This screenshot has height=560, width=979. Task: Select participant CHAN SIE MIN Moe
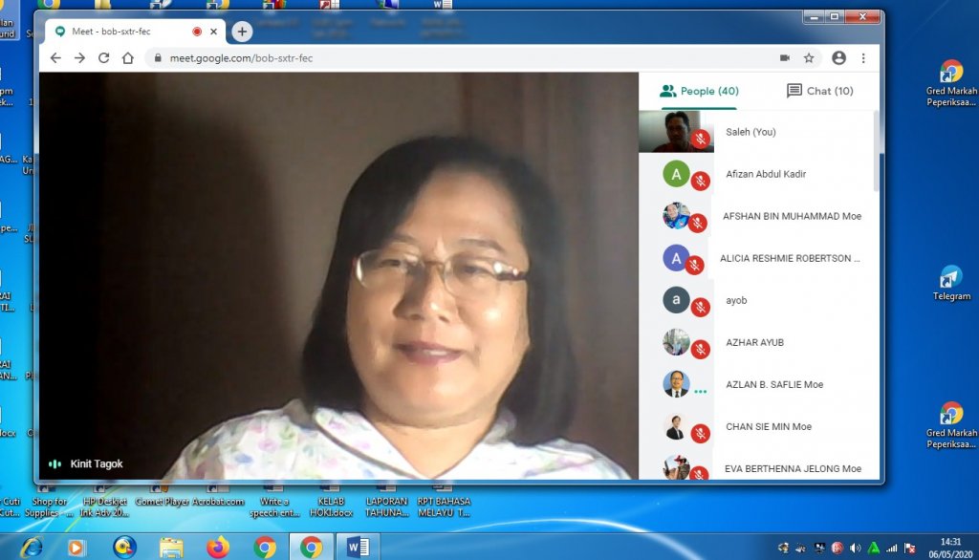[768, 426]
